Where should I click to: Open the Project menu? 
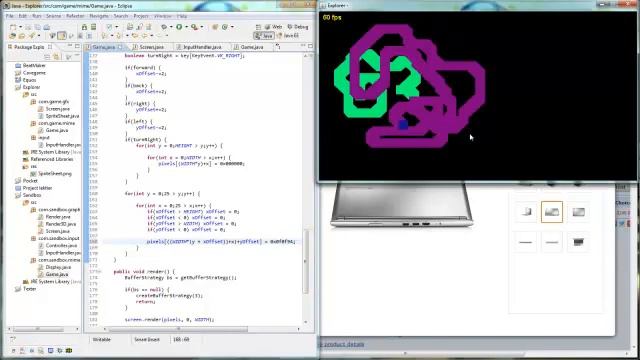tap(141, 16)
